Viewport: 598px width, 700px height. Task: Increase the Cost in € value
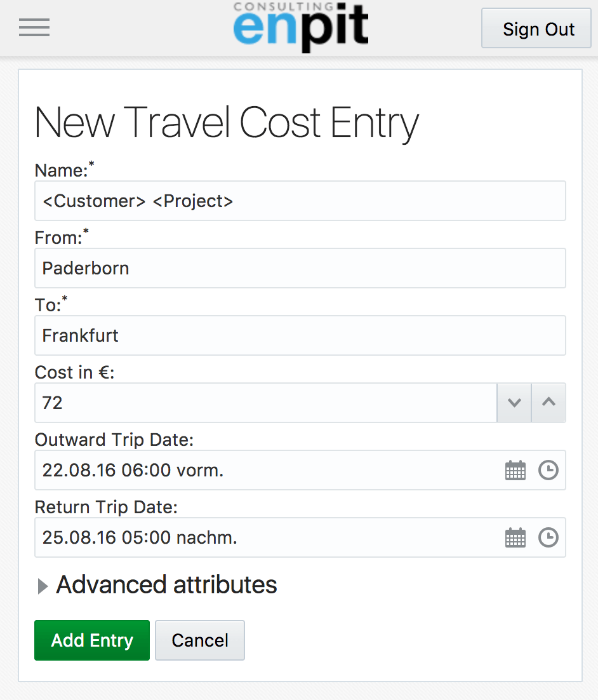(548, 403)
